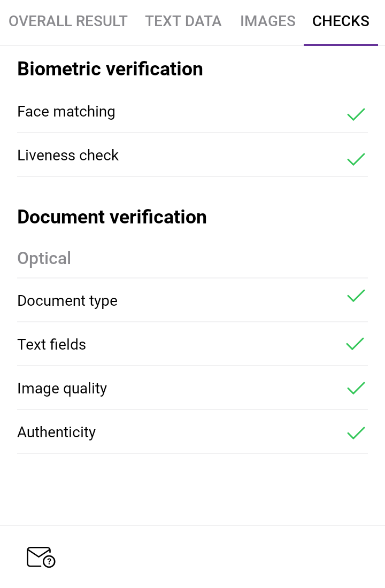Open the Text Data tab
The height and width of the screenshot is (588, 385).
pos(183,21)
